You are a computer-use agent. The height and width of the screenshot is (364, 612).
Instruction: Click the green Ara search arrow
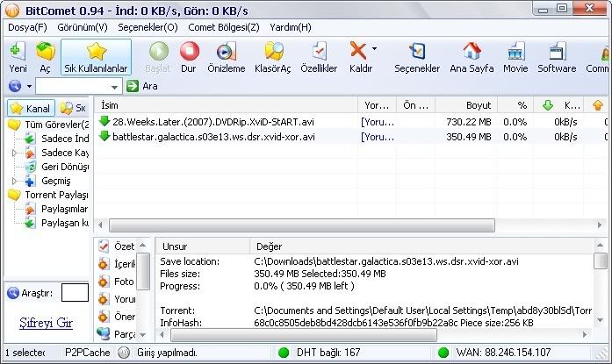[x=133, y=86]
